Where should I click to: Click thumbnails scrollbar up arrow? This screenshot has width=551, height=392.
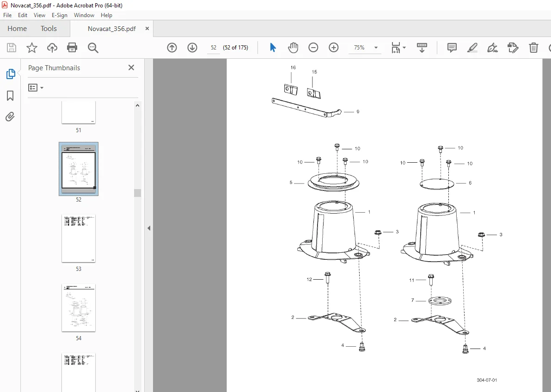tap(137, 105)
